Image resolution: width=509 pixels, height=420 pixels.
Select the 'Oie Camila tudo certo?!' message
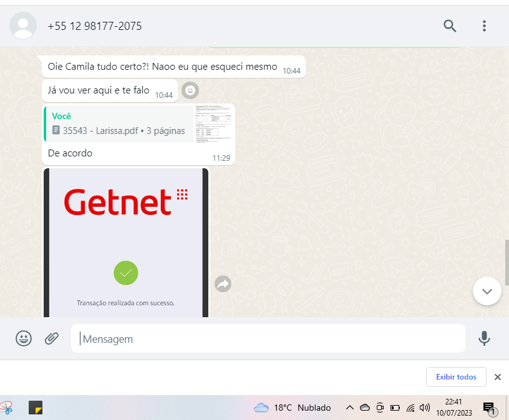click(x=173, y=67)
